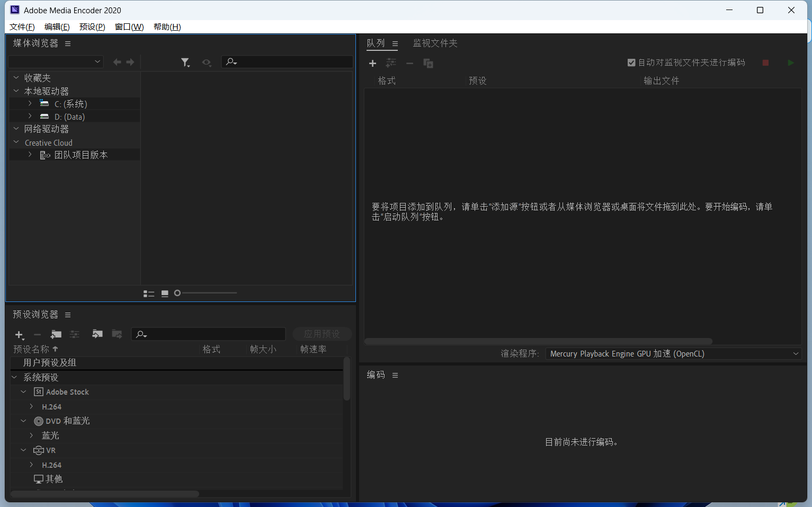Collapse the Creative Cloud tree node

pos(16,142)
